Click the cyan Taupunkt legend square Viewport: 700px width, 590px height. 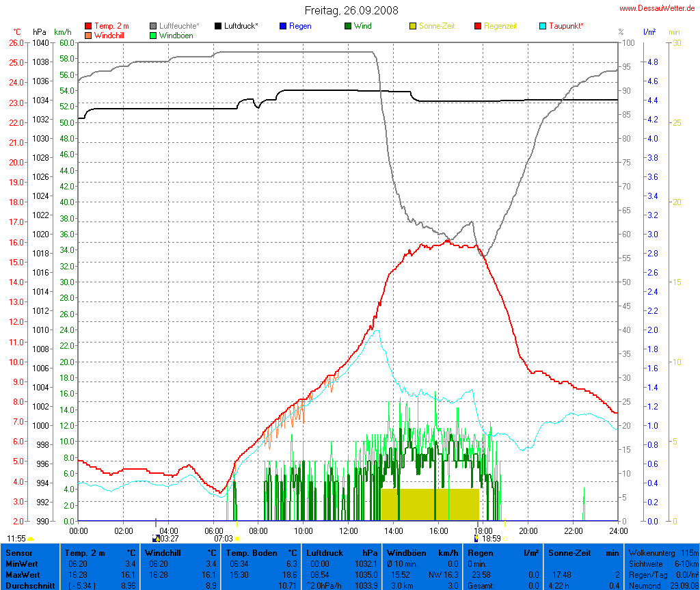point(543,26)
